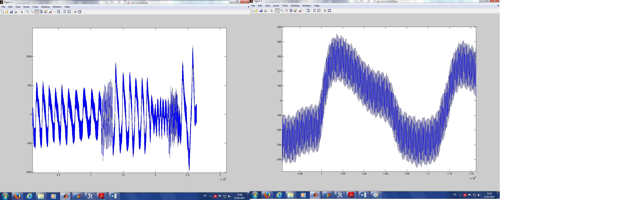Screen dimensions: 644x200
Task: Click Insert Colorbar icon in left figure window
Action: click(x=65, y=12)
